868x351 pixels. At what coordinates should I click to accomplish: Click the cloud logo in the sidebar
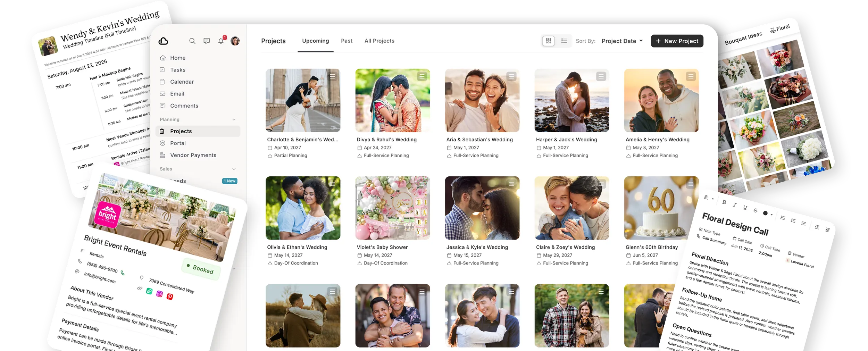163,41
